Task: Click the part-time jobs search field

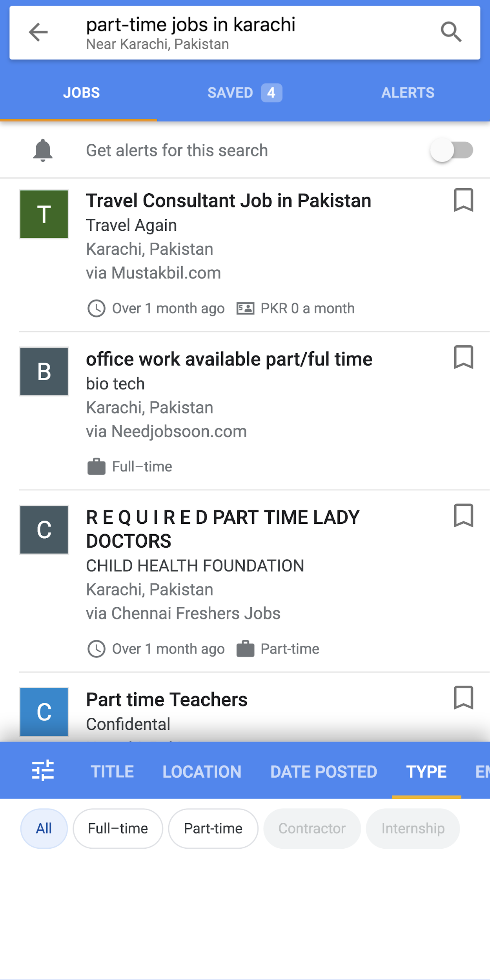Action: (x=235, y=32)
